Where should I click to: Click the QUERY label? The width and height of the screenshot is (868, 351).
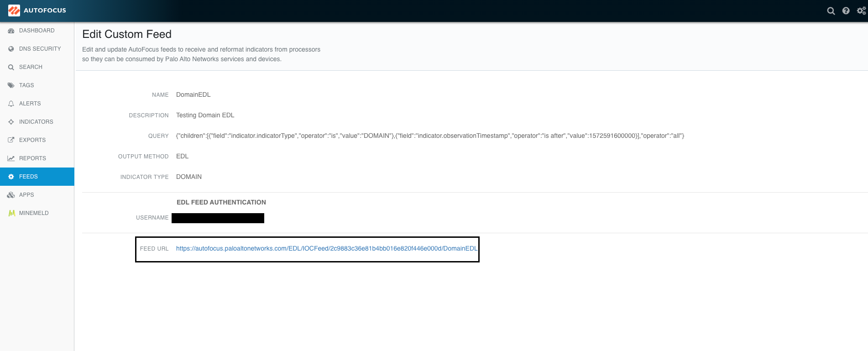(158, 136)
